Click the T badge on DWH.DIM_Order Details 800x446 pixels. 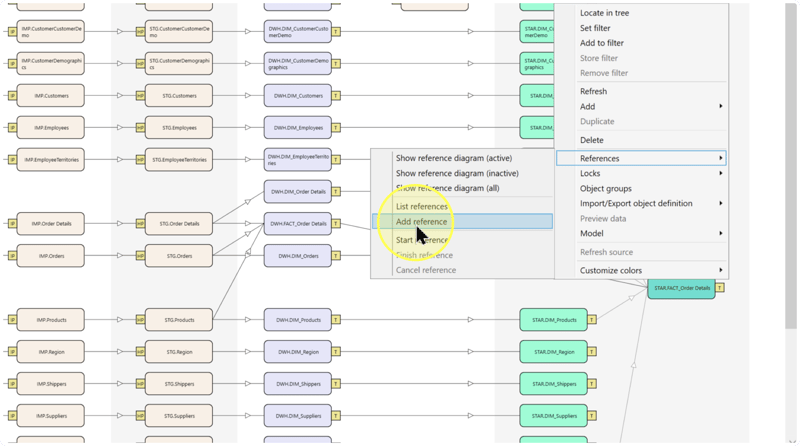pos(336,192)
